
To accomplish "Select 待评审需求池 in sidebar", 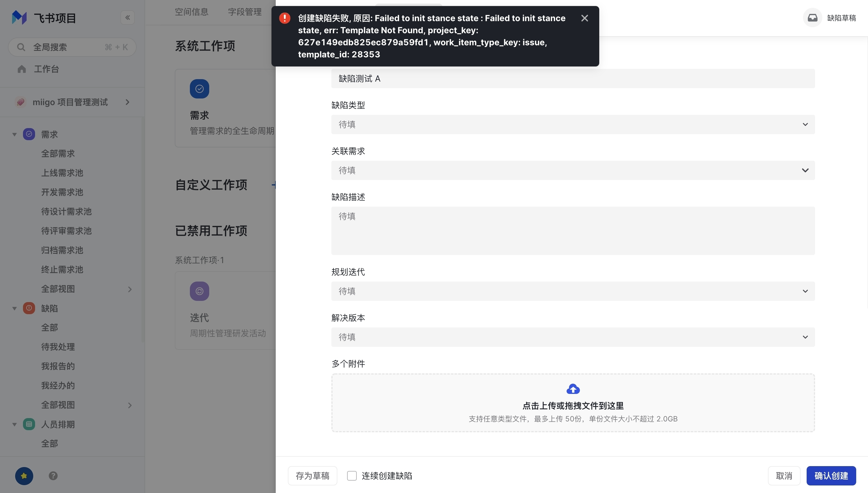I will point(67,231).
